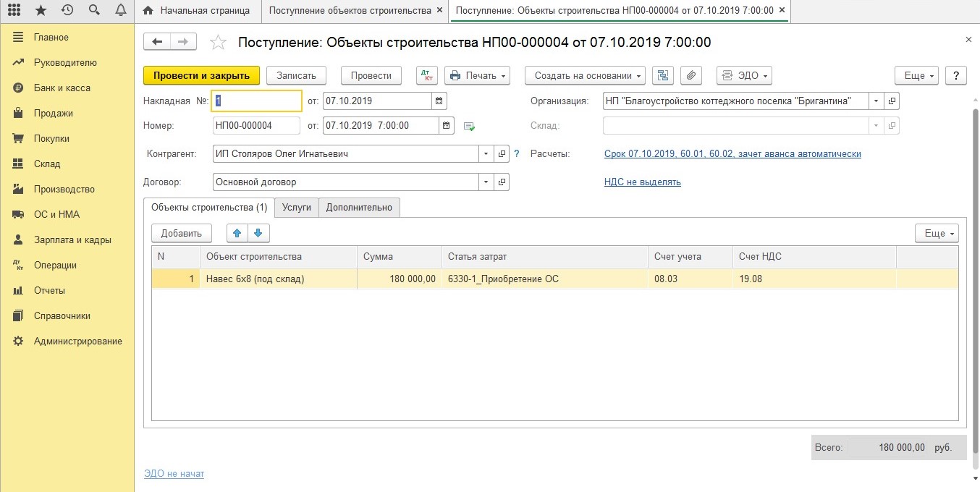
Task: Open the Покупки section in sidebar
Action: [51, 138]
